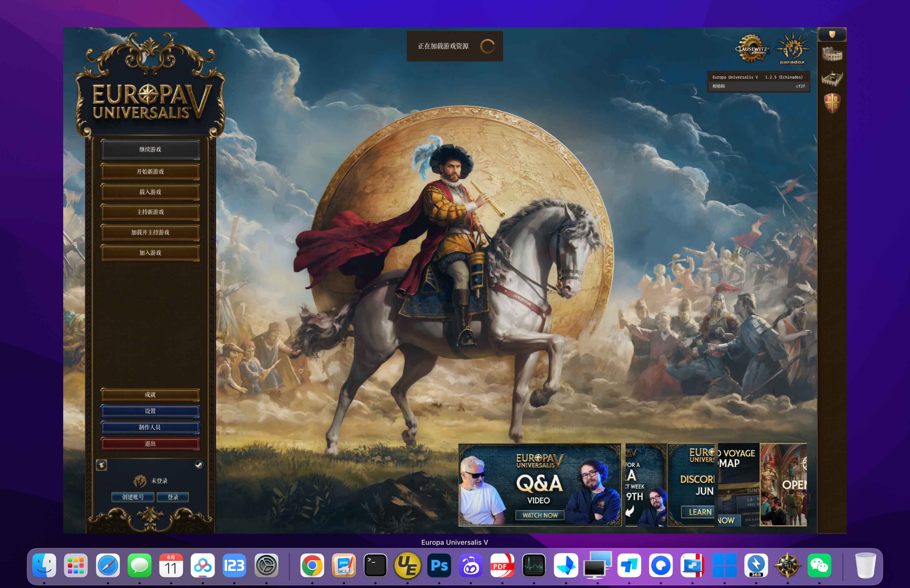Viewport: 910px width, 588px height.
Task: Select the Colosseum icon in right sidebar
Action: point(832,54)
